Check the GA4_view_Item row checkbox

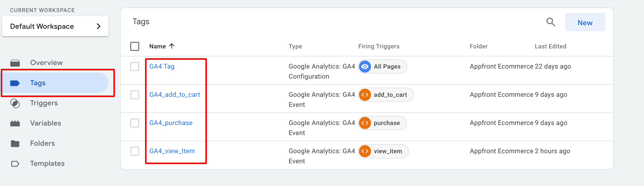point(135,151)
